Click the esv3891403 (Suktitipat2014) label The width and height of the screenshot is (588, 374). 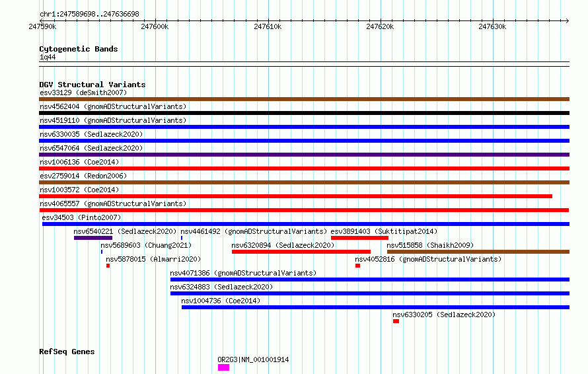point(384,231)
